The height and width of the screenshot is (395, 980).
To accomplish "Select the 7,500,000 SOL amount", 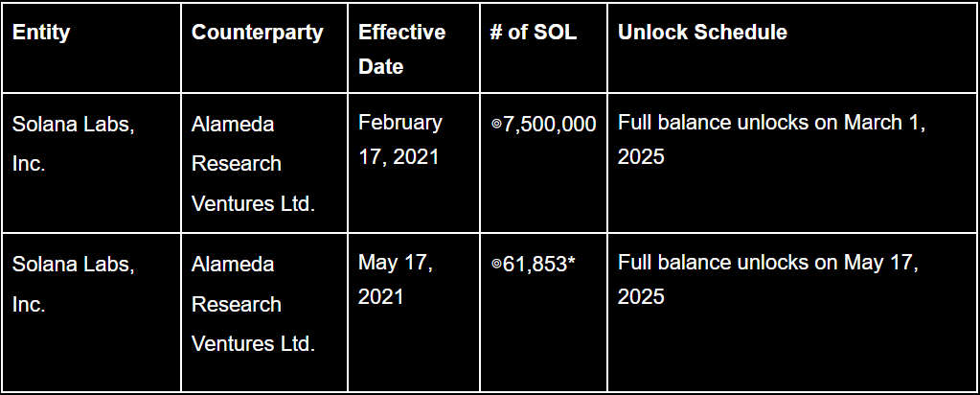I will [549, 124].
